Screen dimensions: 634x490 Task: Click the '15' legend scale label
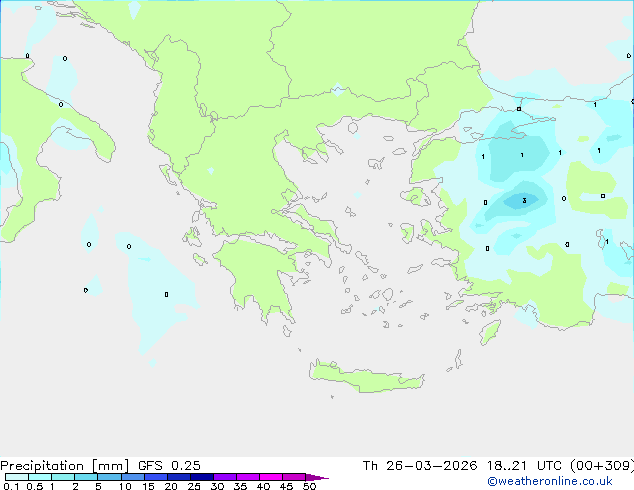tap(148, 486)
